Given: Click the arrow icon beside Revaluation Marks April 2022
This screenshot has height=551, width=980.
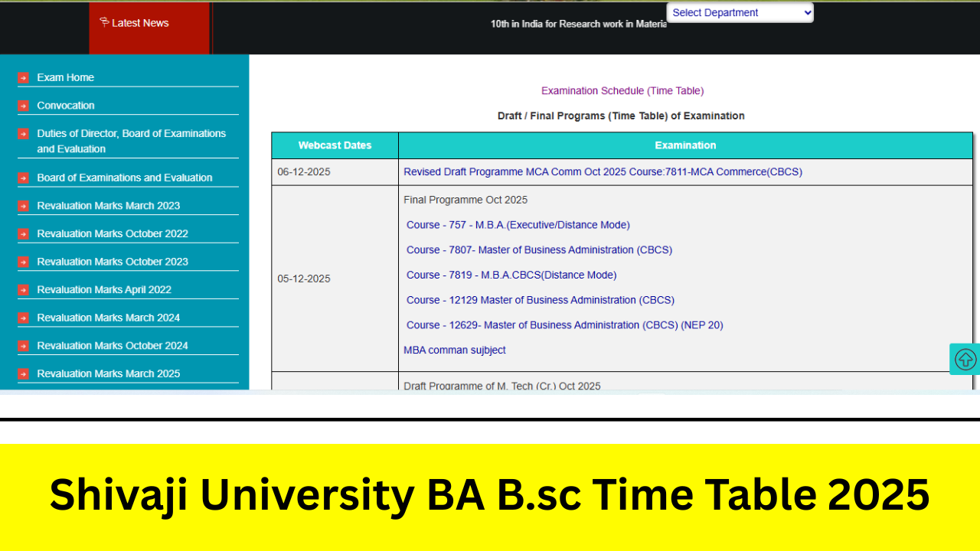Looking at the screenshot, I should (x=24, y=289).
